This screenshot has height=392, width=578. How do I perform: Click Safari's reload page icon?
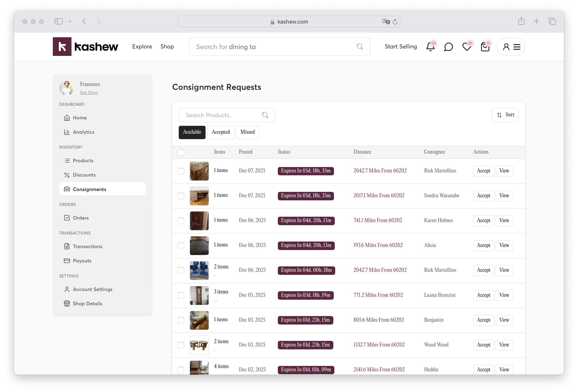pyautogui.click(x=395, y=22)
